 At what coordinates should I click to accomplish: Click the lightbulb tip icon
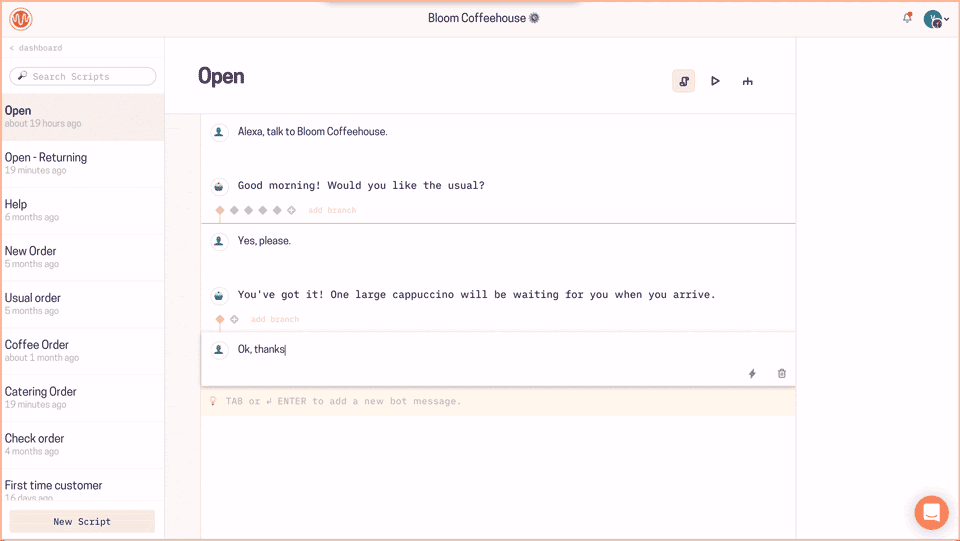(x=213, y=401)
